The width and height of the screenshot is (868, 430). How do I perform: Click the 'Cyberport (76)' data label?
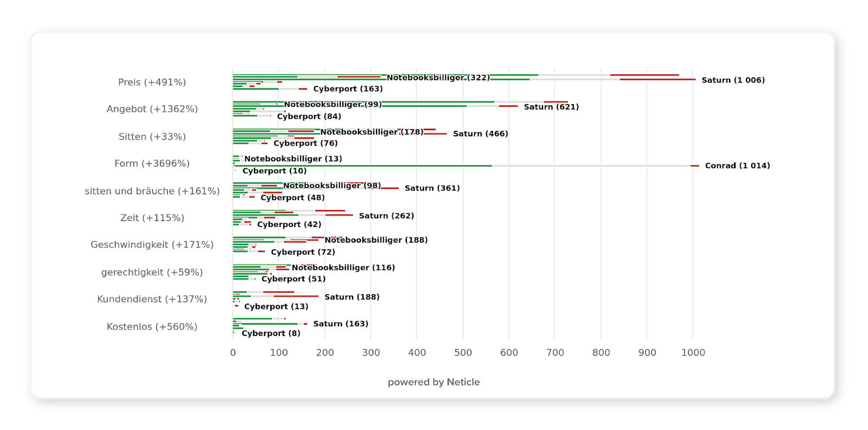(x=305, y=143)
